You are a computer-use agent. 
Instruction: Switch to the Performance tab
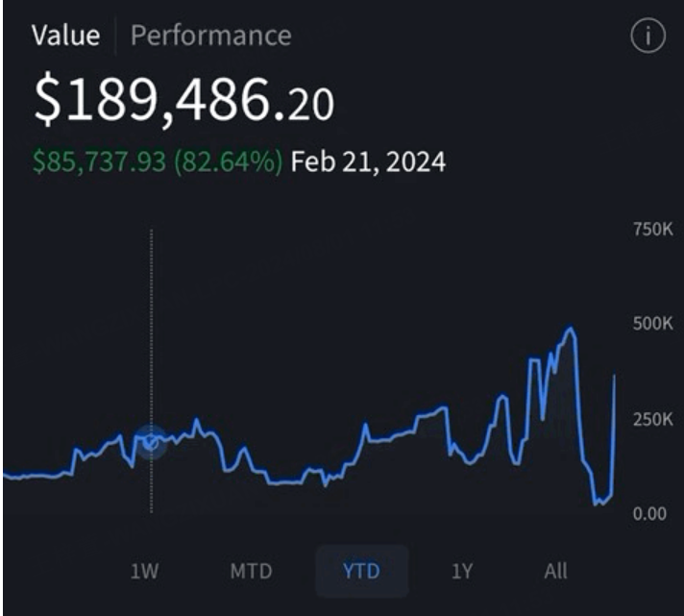[211, 36]
